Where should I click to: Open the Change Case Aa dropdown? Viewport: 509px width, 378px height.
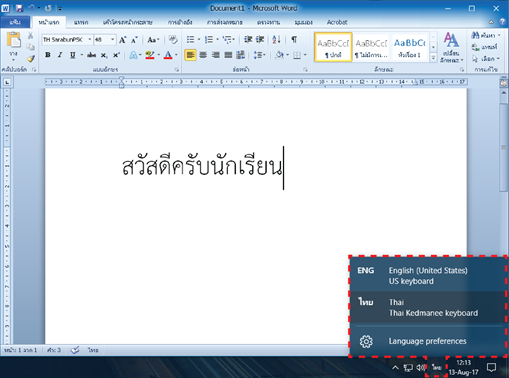coord(153,40)
